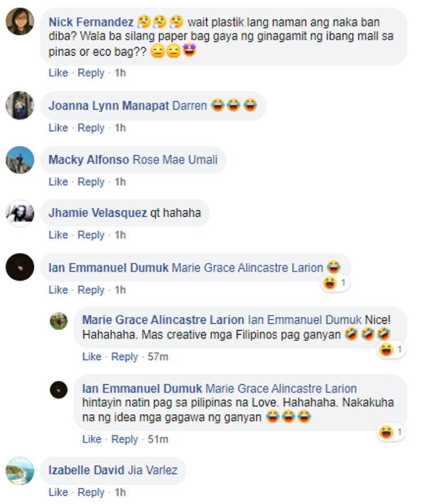Open tagged Rose Mae Umali profile link
Screen dimensions: 436x504
175,160
